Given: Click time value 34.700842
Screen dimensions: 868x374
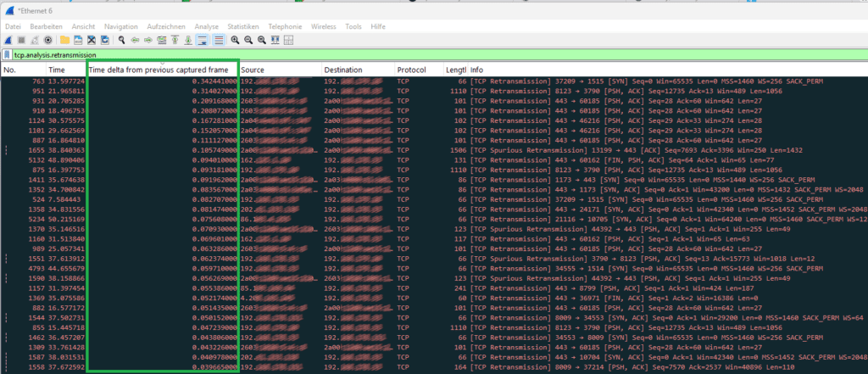Looking at the screenshot, I should click(x=66, y=189).
